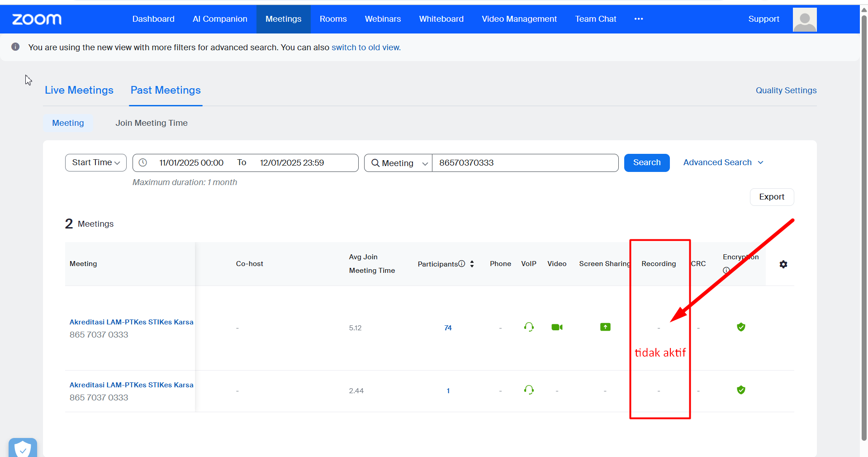868x457 pixels.
Task: Select Meetings in the top navigation
Action: click(x=283, y=19)
